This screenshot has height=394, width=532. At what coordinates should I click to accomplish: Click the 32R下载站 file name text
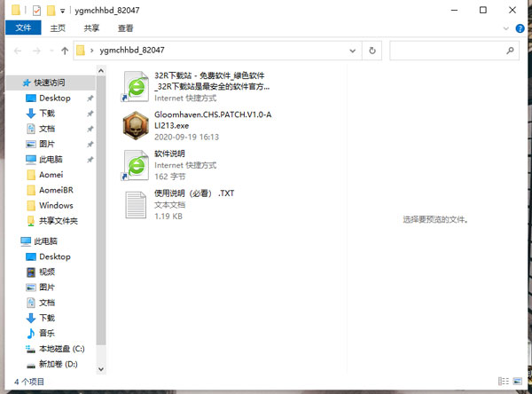click(x=212, y=81)
